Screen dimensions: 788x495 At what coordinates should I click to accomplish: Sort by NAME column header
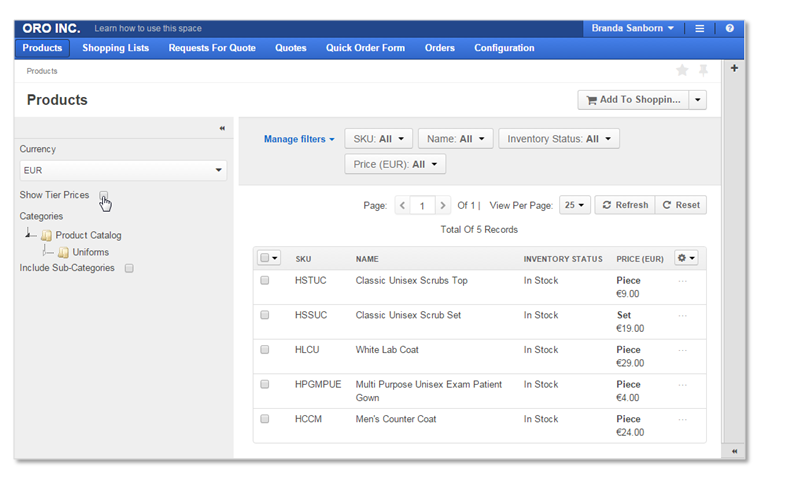pos(367,259)
